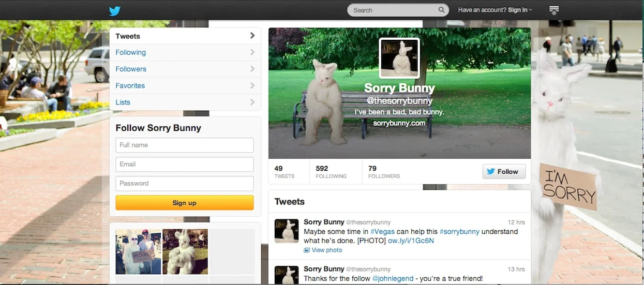
Task: Click the 13 hrs timestamp
Action: 516,269
